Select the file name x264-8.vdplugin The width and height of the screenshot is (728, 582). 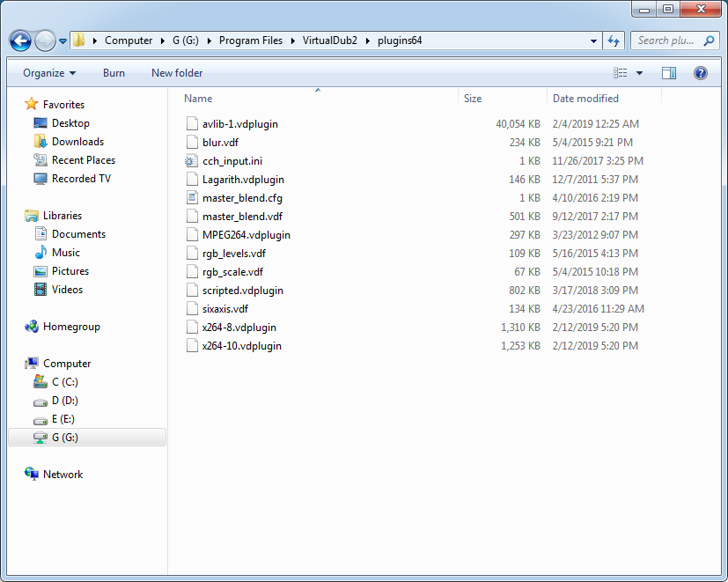tap(239, 328)
